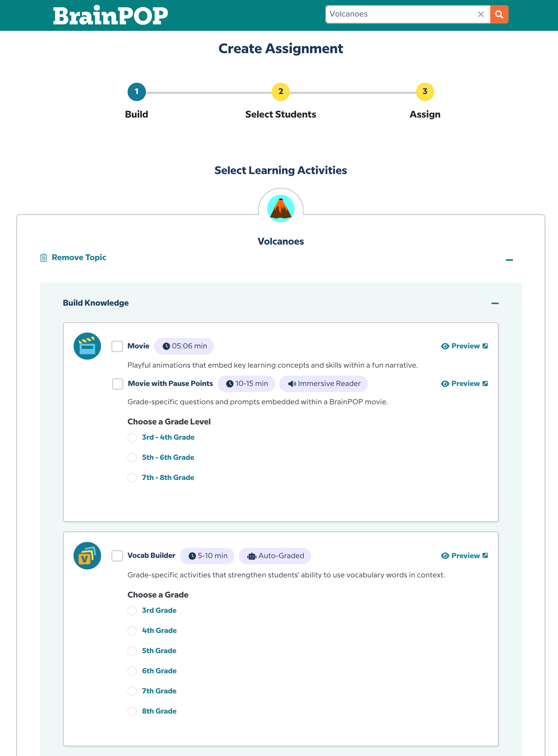Open the BrainPOP home logo

click(x=111, y=16)
